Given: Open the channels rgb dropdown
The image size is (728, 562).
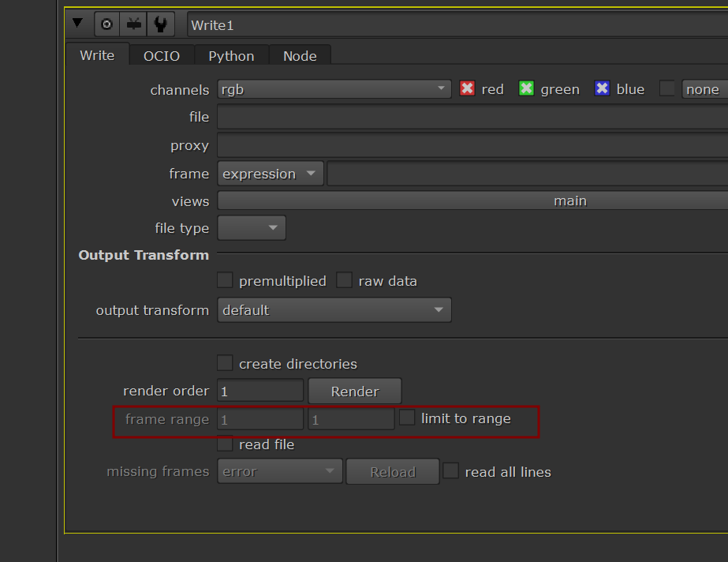Looking at the screenshot, I should pyautogui.click(x=334, y=89).
